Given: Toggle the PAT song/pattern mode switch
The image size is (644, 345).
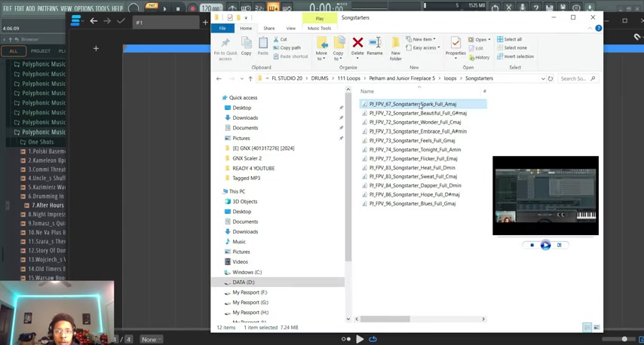Looking at the screenshot, I should (152, 6).
